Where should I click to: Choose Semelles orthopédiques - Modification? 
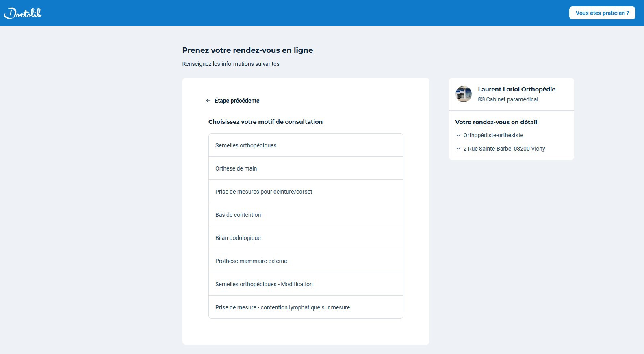[x=306, y=284]
